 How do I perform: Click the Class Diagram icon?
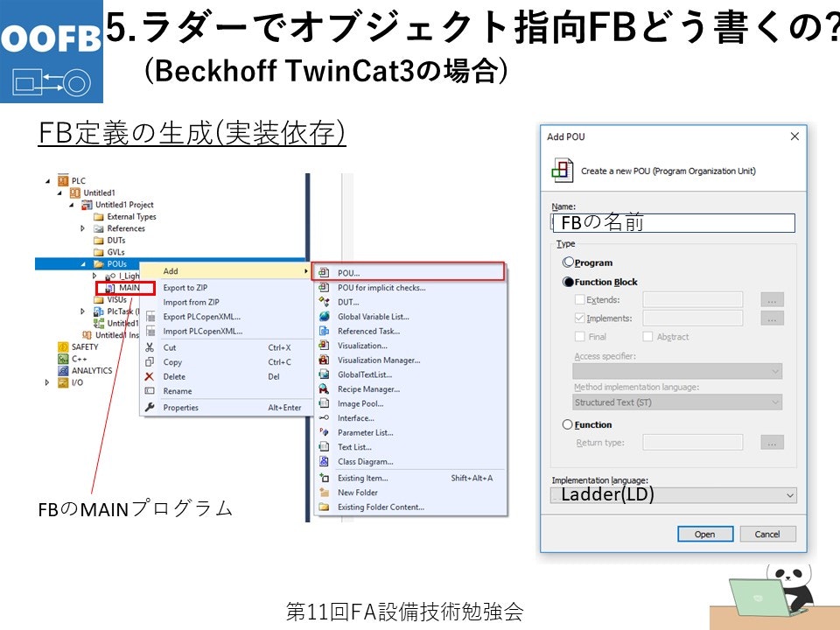click(x=324, y=461)
